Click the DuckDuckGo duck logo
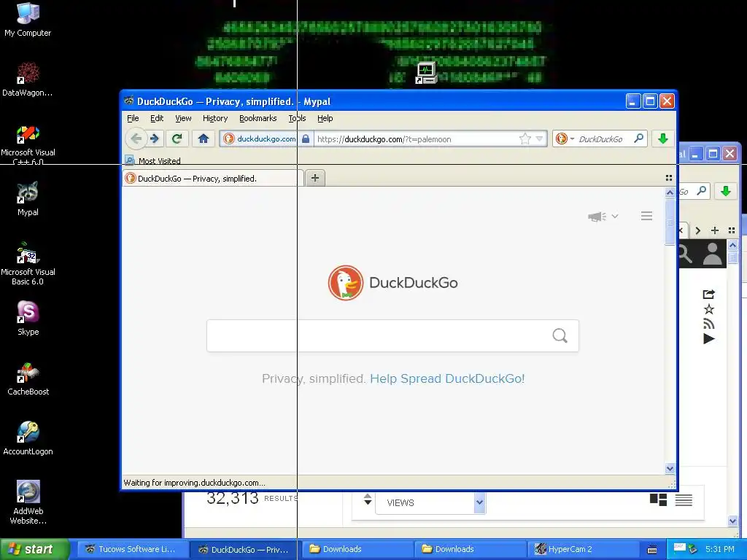The image size is (747, 560). point(345,283)
